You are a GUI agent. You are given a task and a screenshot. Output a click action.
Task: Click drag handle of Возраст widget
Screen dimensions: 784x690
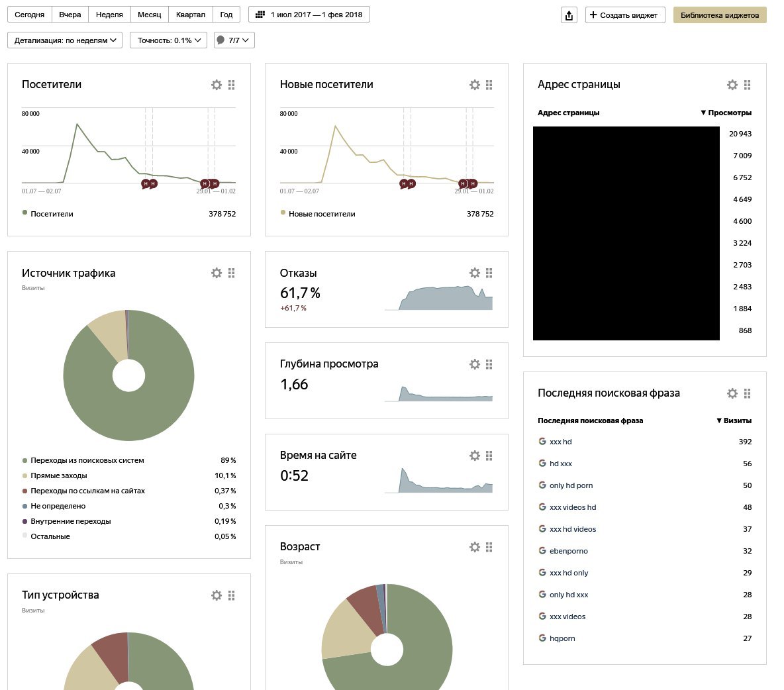(x=489, y=547)
